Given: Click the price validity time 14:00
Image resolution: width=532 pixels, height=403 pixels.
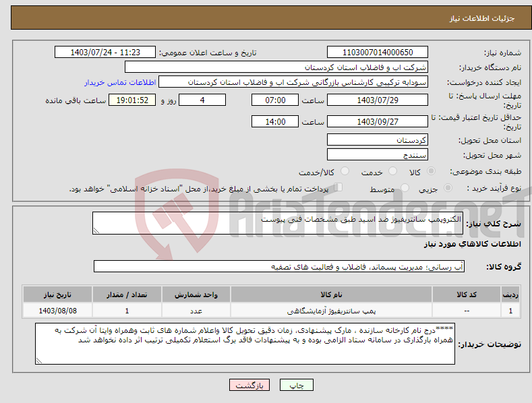Looking at the screenshot, I should 275,121.
